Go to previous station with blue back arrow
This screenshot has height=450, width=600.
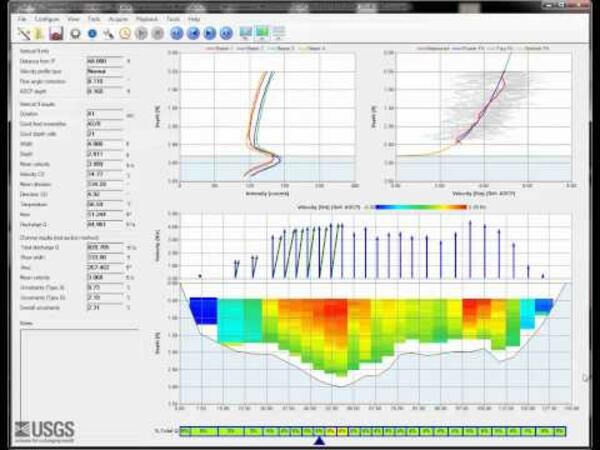click(193, 33)
